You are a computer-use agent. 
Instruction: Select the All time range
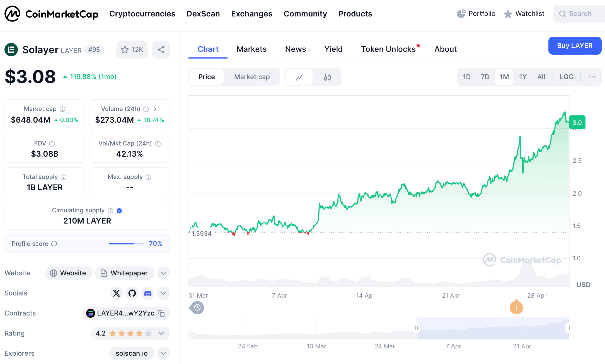[x=541, y=77]
